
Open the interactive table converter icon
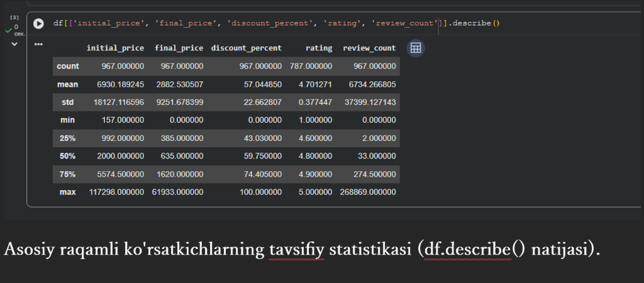pyautogui.click(x=416, y=48)
